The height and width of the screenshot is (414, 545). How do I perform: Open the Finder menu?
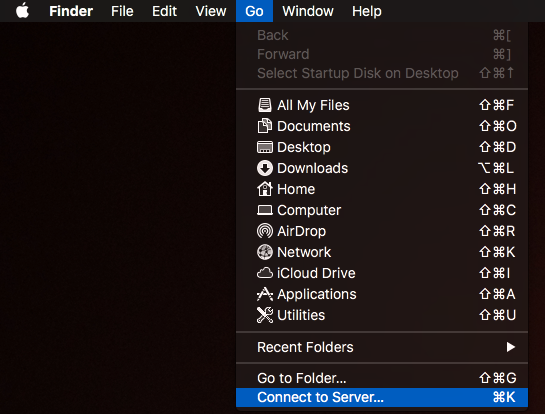pos(71,11)
